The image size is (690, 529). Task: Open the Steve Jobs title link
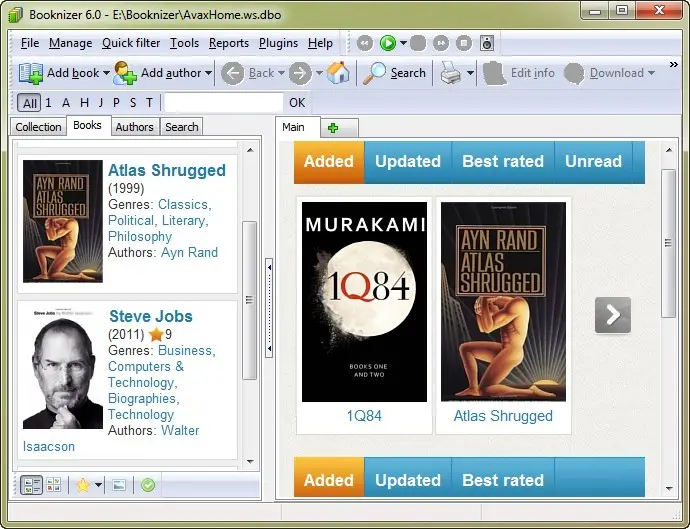(150, 316)
